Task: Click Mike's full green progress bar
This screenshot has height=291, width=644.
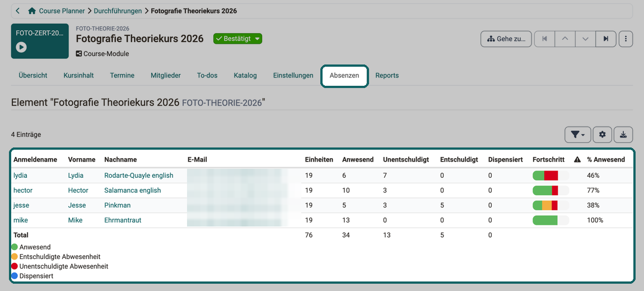Action: click(x=551, y=220)
